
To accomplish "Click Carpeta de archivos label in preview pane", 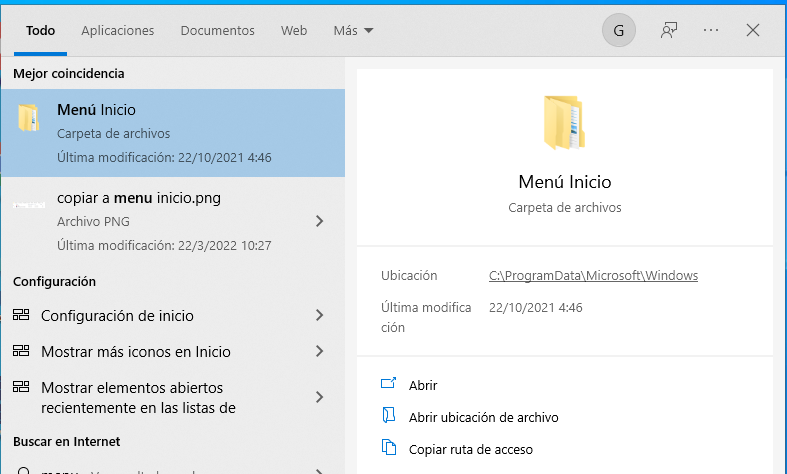I will (x=565, y=207).
